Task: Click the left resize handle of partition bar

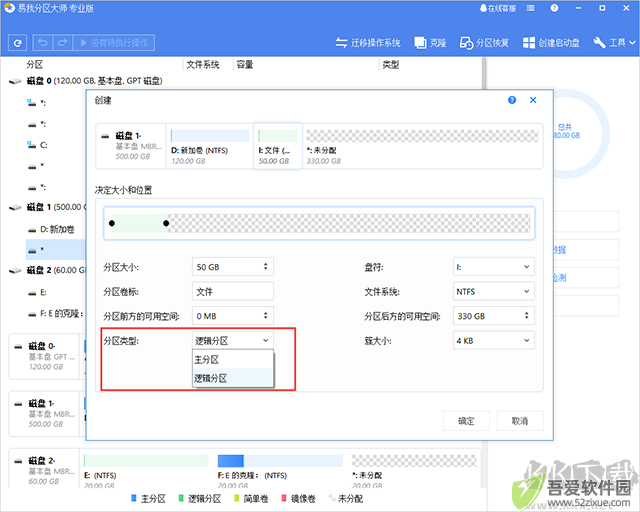Action: (112, 223)
